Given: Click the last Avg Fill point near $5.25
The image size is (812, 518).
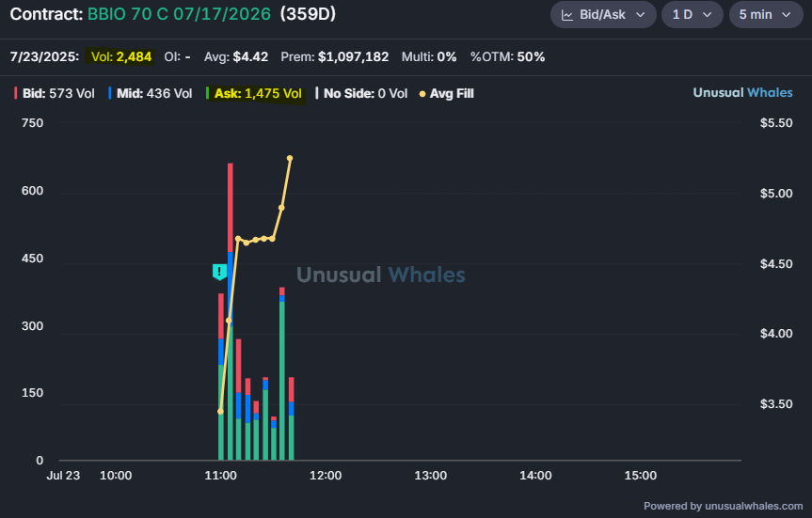Looking at the screenshot, I should [x=290, y=158].
